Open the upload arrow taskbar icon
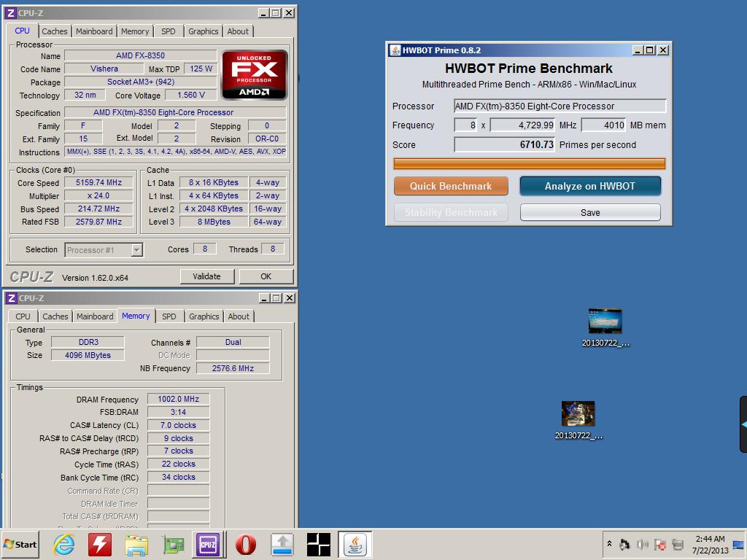The width and height of the screenshot is (747, 560). pyautogui.click(x=282, y=544)
